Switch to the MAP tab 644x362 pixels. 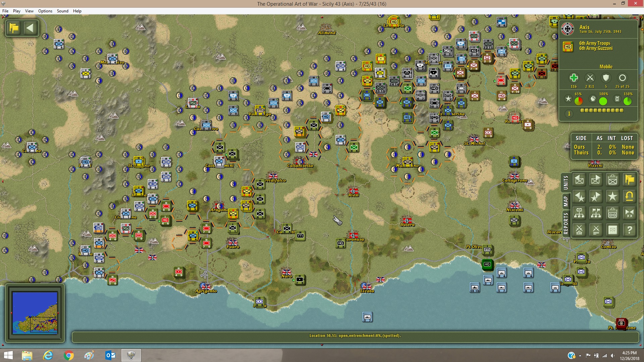point(566,201)
